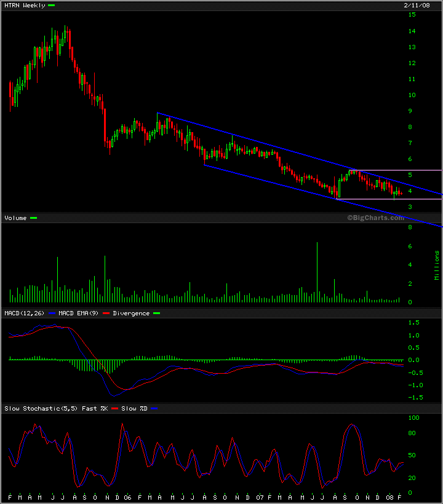Click the '80' stochastic axis label
Viewport: 443px width, 504px height.
coord(412,433)
